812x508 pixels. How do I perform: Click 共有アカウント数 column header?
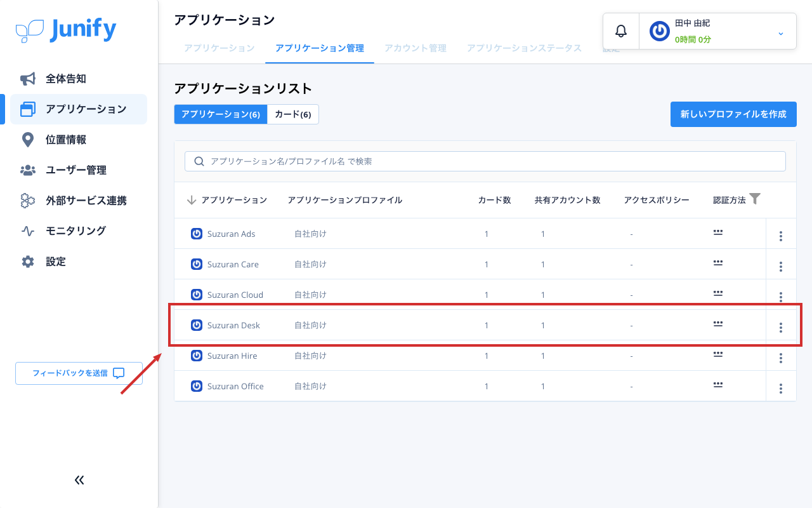coord(567,200)
